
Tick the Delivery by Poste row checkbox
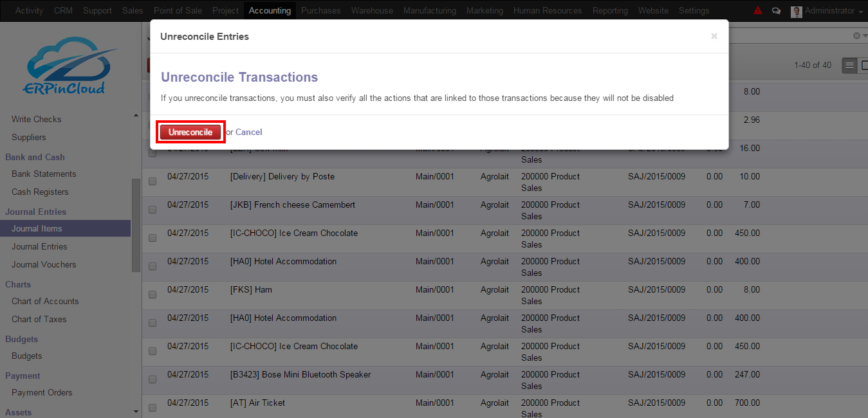pos(152,182)
